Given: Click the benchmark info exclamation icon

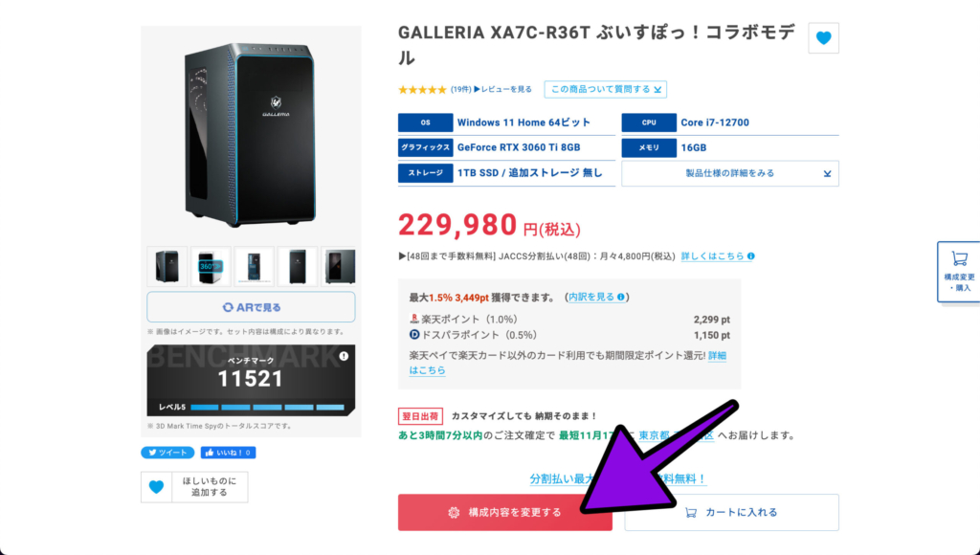Looking at the screenshot, I should pyautogui.click(x=344, y=356).
